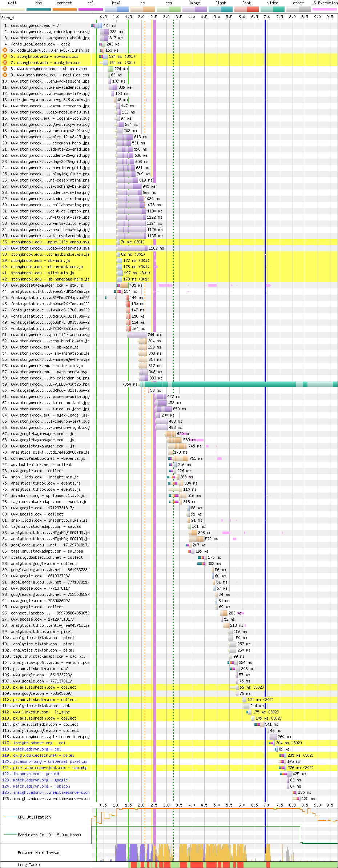Click the ssl legend color bar
This screenshot has height=868, width=338.
pyautogui.click(x=90, y=9)
